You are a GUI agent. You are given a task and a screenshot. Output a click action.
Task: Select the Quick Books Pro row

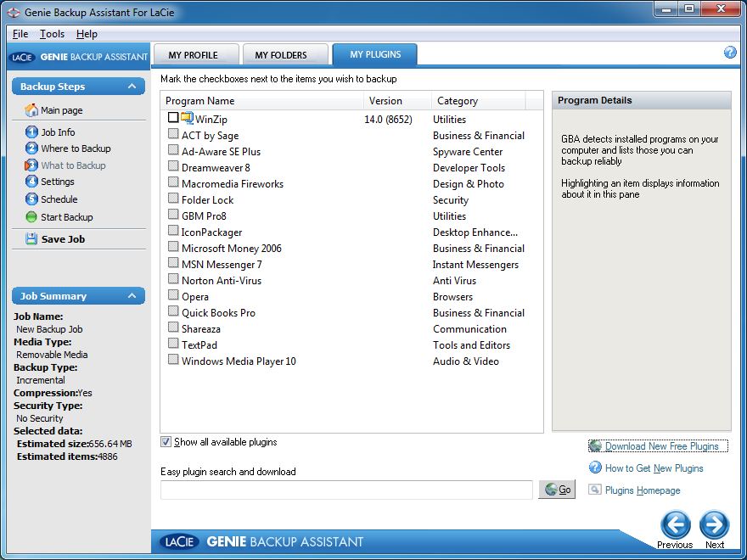point(351,313)
